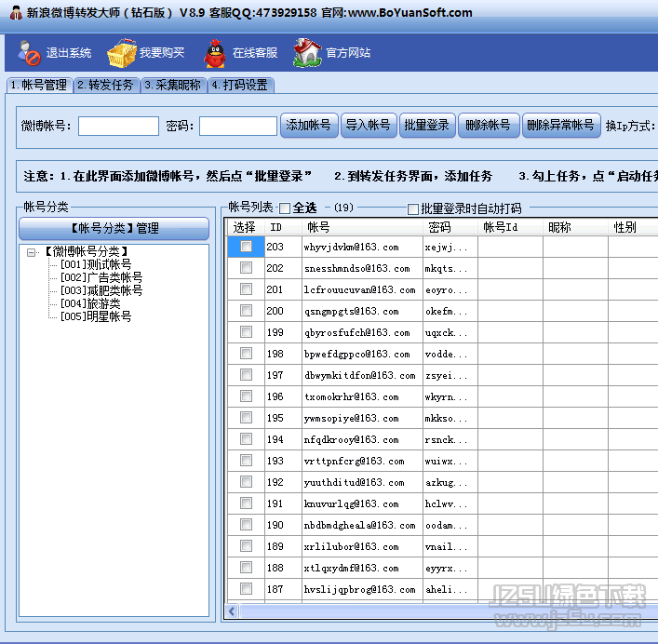658x644 pixels.
Task: Click the 添加帐号 button
Action: point(309,125)
